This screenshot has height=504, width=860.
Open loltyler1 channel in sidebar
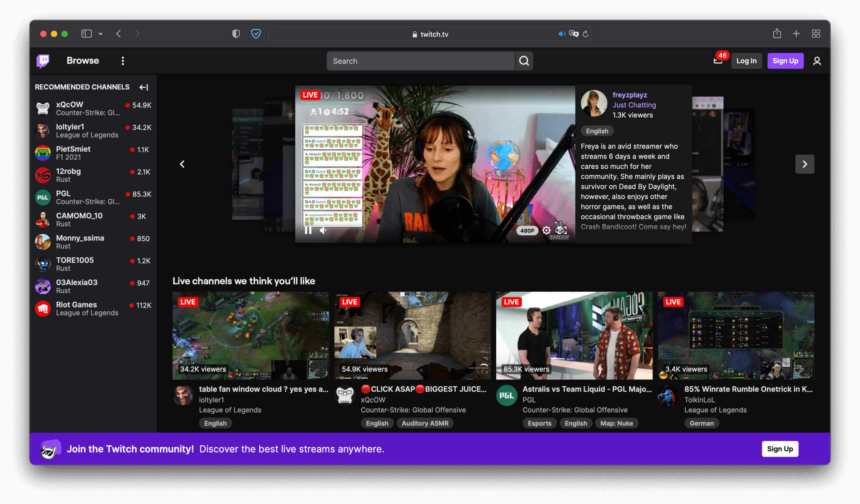(93, 131)
